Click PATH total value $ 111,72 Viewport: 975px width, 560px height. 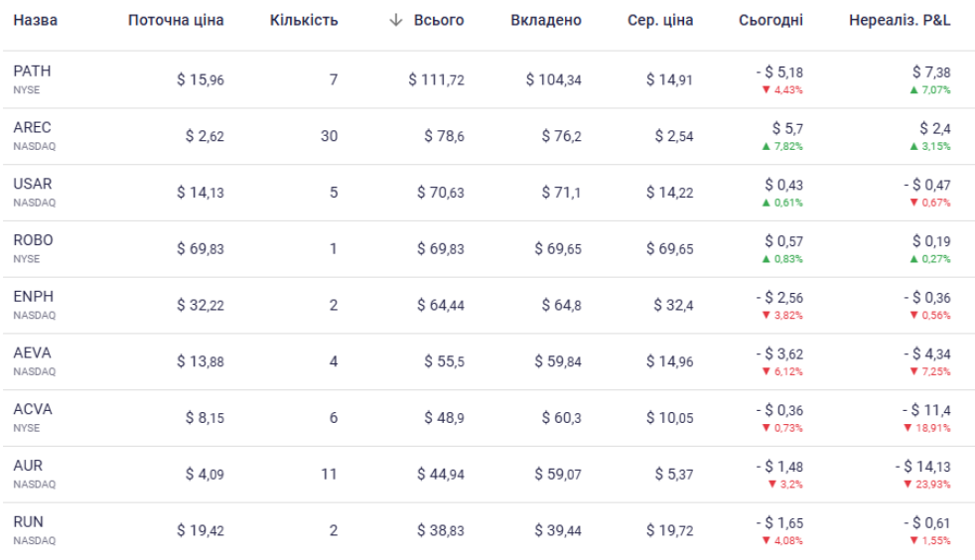(x=436, y=80)
